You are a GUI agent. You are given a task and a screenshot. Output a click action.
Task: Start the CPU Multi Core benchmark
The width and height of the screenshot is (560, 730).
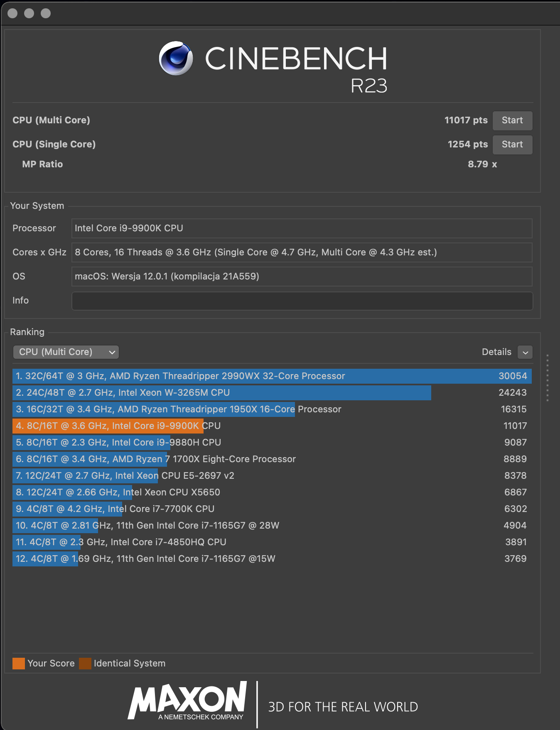coord(512,120)
